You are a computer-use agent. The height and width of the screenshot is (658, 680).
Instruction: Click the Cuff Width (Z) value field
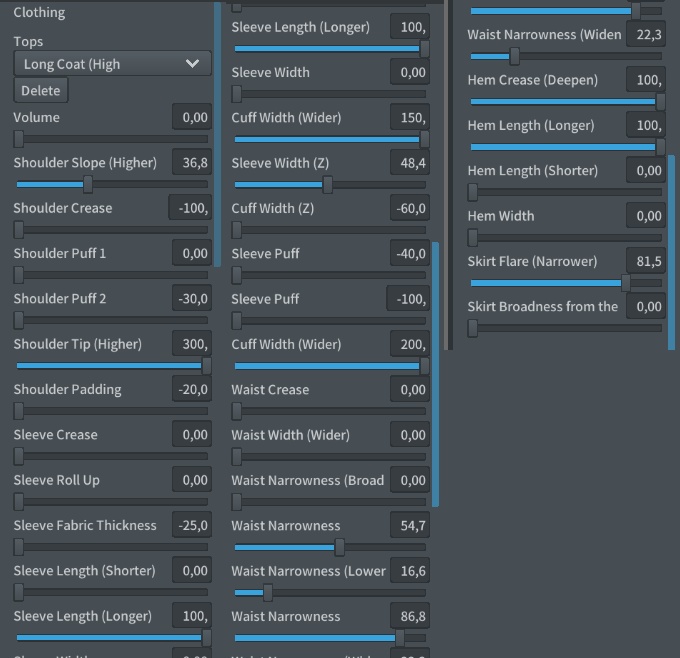coord(408,208)
